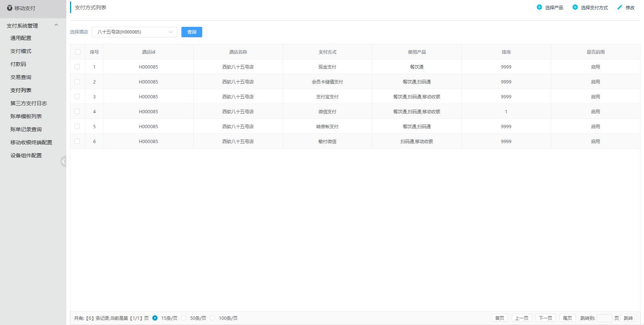Screen dimensions: 644x325
Task: Click the 跳转到 page number input
Action: [604, 318]
